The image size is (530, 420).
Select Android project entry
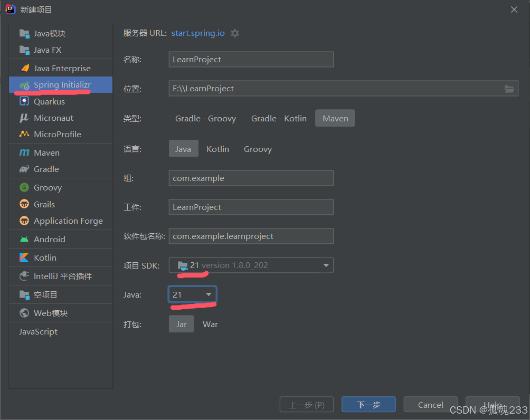click(x=61, y=239)
